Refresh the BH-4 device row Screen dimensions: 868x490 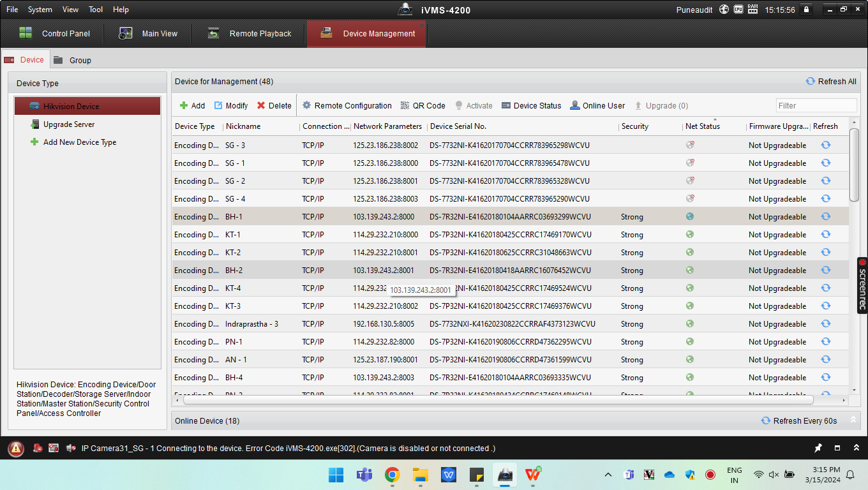(x=825, y=377)
